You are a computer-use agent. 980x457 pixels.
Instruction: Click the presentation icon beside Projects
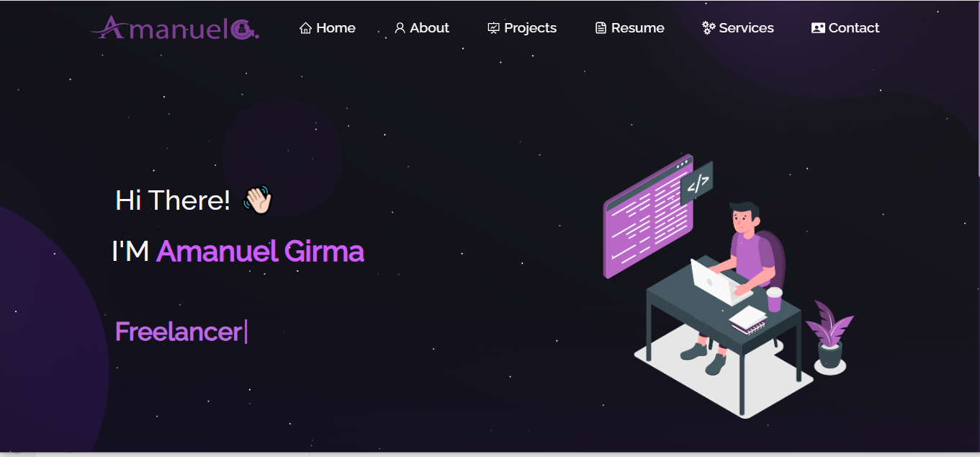pyautogui.click(x=493, y=28)
